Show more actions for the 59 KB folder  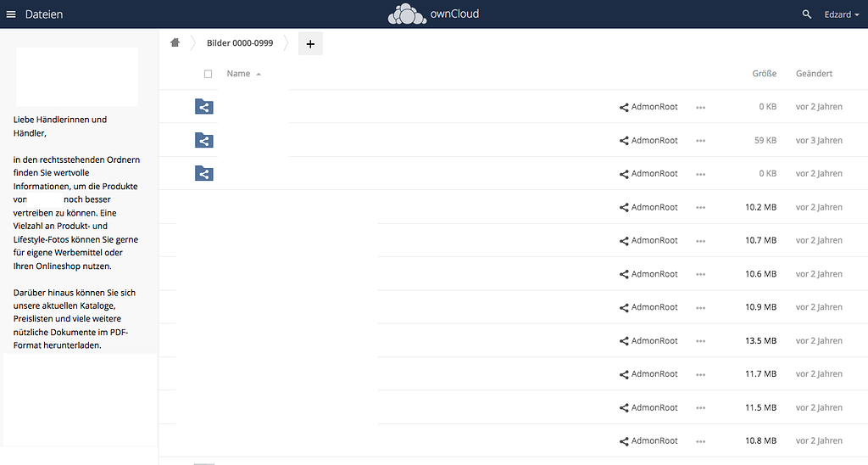coord(700,141)
